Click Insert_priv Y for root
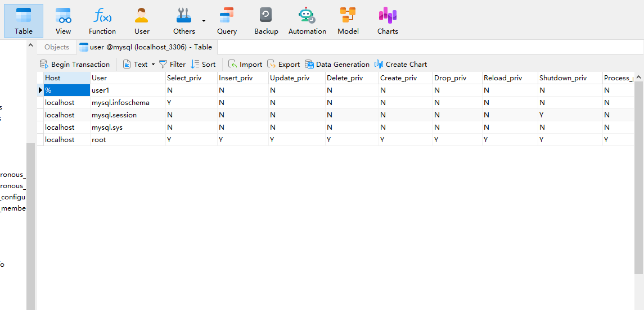This screenshot has height=310, width=644. point(243,139)
